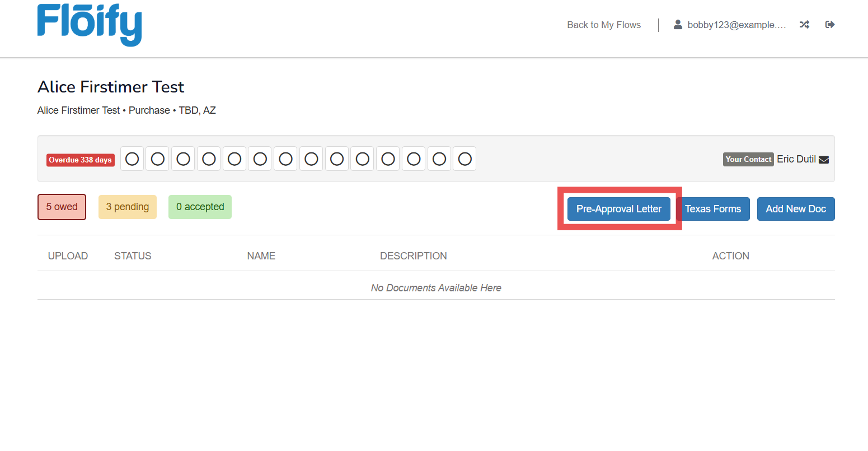Image resolution: width=868 pixels, height=451 pixels.
Task: Click the second milestone circle icon
Action: 158,159
